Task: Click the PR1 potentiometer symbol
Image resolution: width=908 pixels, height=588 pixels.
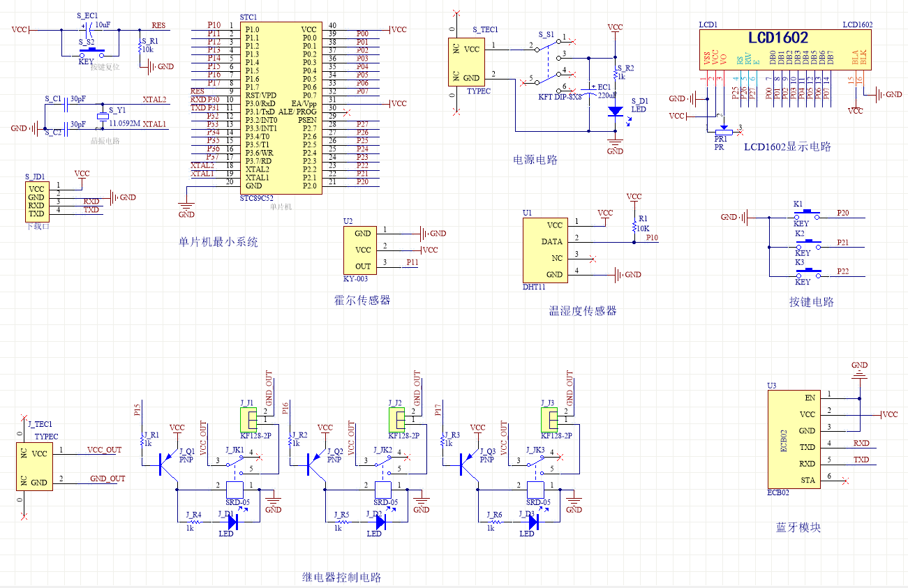Action: (x=722, y=130)
